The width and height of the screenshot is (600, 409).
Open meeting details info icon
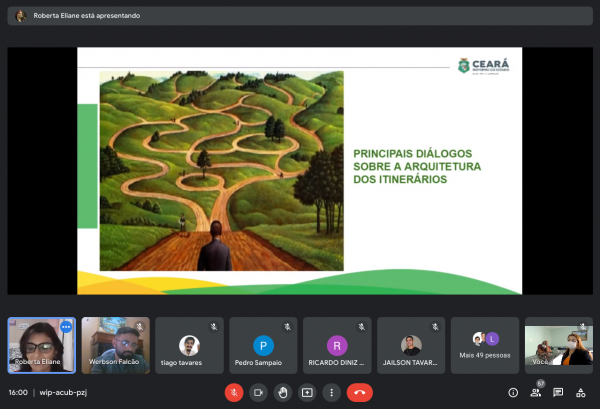513,393
